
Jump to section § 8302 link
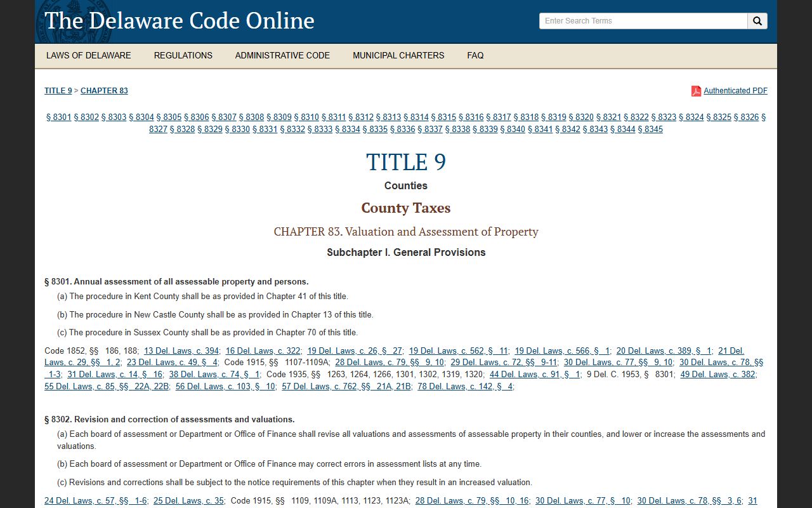[x=86, y=117]
